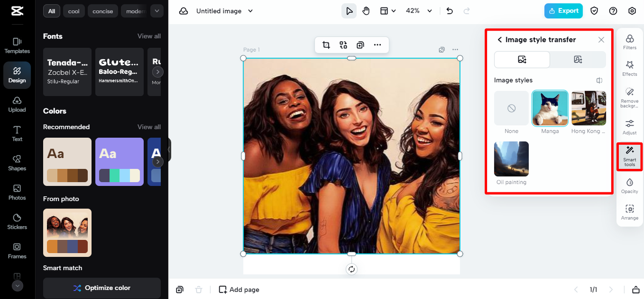This screenshot has height=299, width=644.
Task: Click Add page button
Action: [x=239, y=289]
